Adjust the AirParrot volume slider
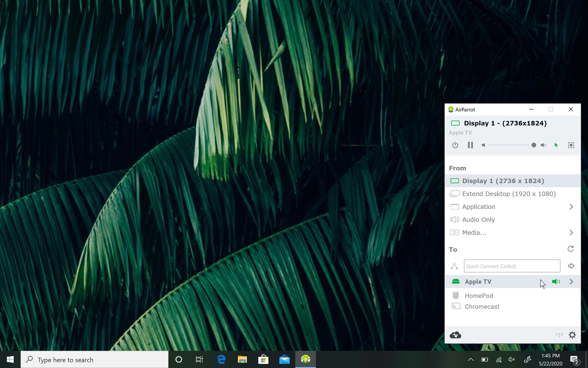This screenshot has width=588, height=368. click(533, 145)
